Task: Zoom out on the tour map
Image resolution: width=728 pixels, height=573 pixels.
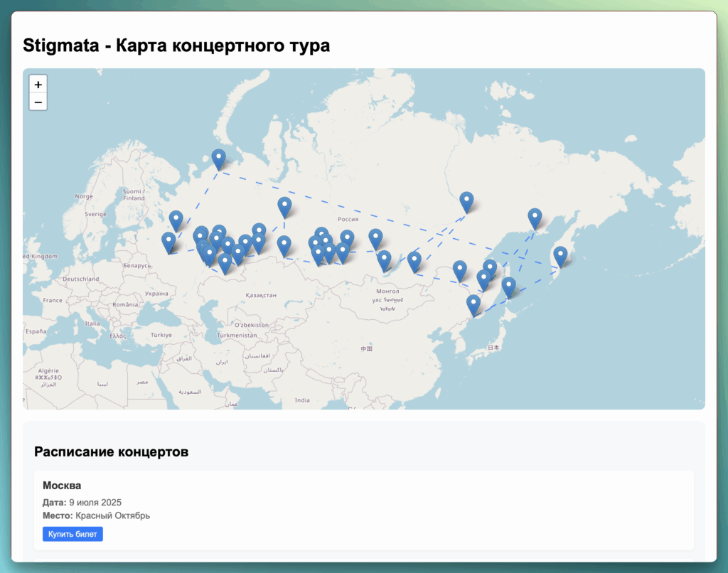Action: click(x=38, y=102)
